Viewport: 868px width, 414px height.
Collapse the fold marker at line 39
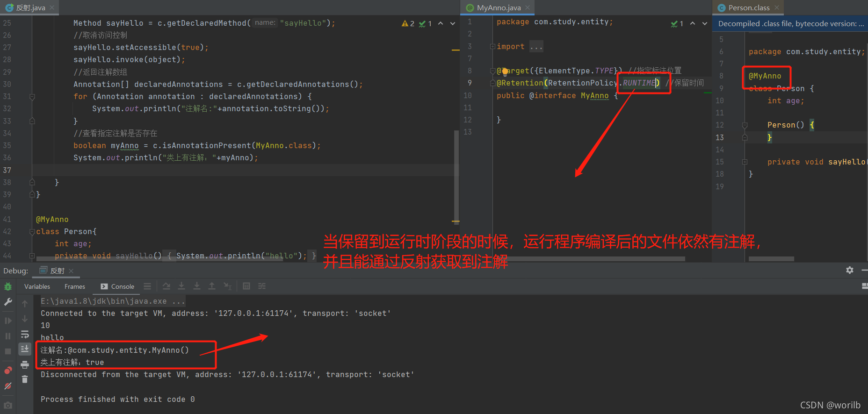click(32, 194)
